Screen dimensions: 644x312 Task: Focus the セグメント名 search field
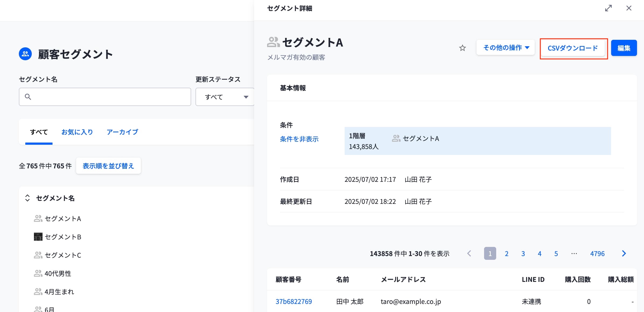(110, 97)
